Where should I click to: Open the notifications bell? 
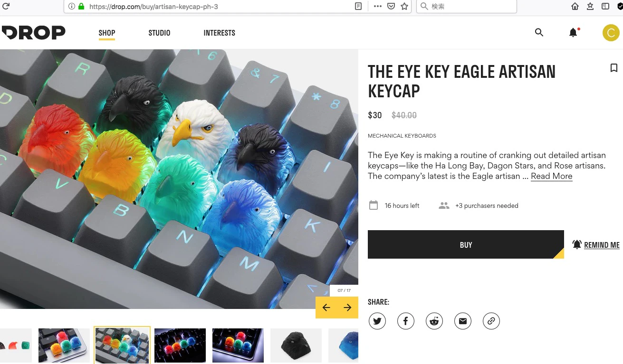(x=574, y=32)
